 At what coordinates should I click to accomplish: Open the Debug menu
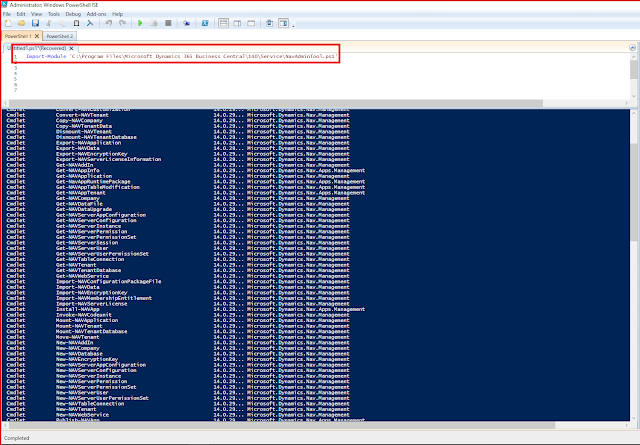tap(73, 14)
